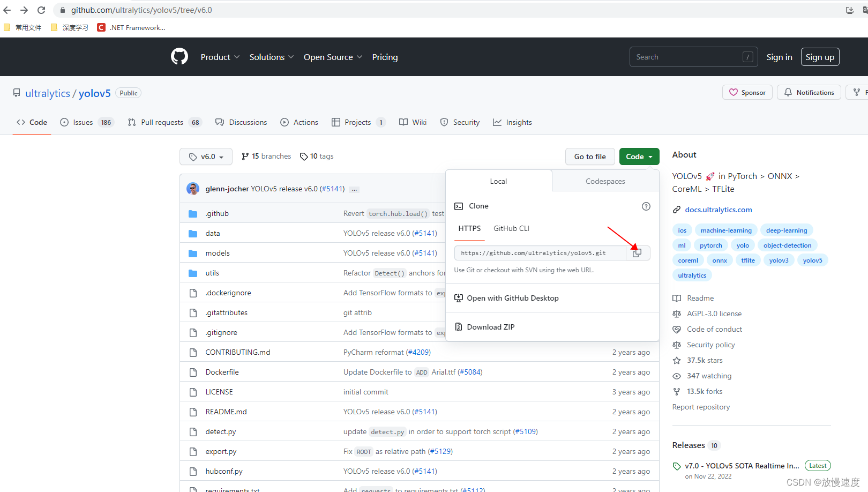The width and height of the screenshot is (868, 492).
Task: Click the star icon next to 37.5k stars
Action: pyautogui.click(x=677, y=361)
